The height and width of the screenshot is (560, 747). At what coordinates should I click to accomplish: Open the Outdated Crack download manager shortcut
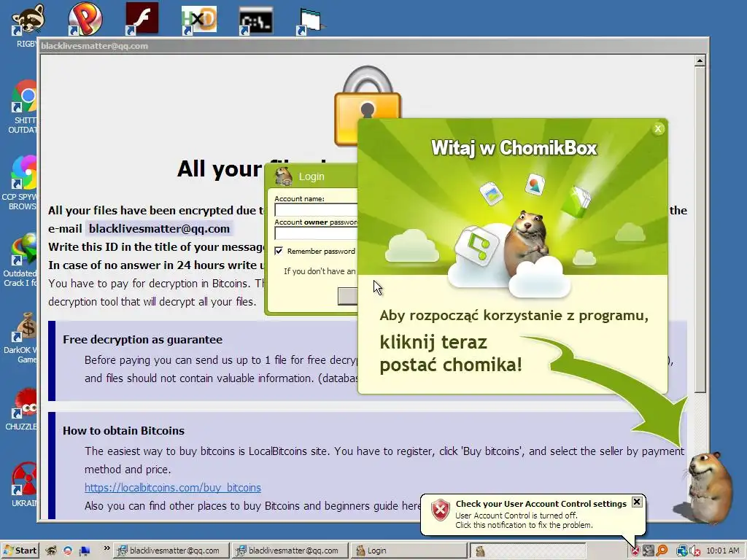[x=21, y=260]
